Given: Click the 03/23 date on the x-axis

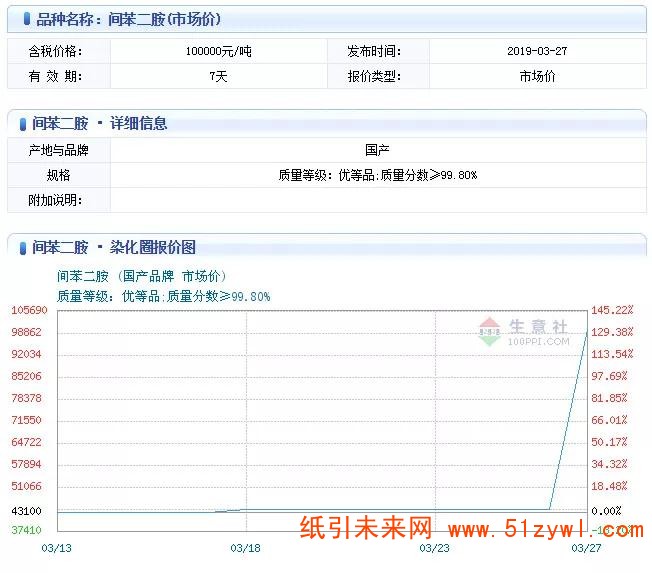Looking at the screenshot, I should click(434, 548).
